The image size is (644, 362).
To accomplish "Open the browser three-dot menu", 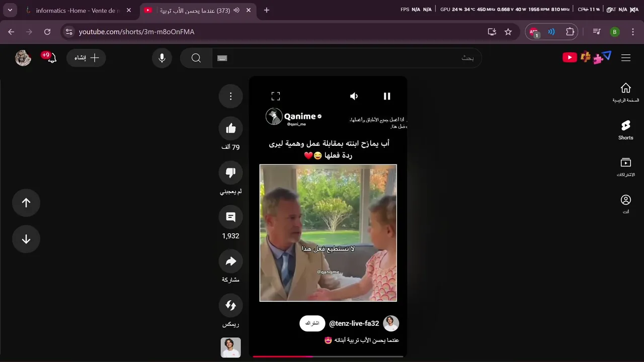I will pyautogui.click(x=632, y=32).
